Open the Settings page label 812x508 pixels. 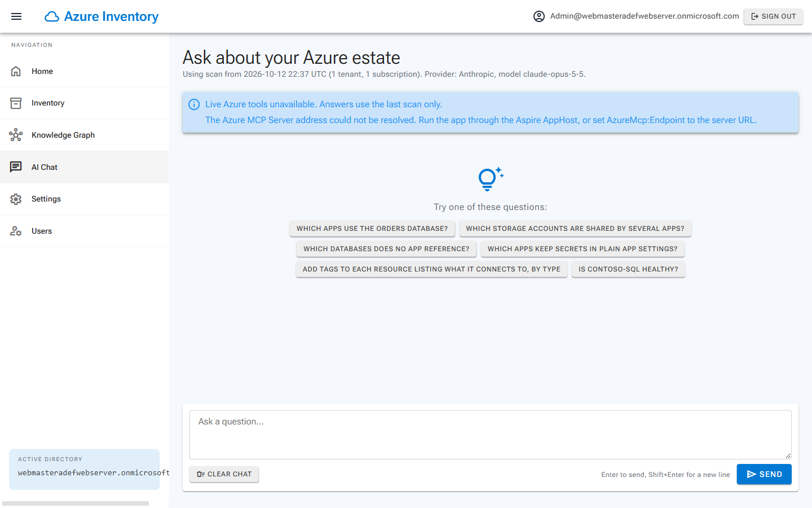(x=46, y=199)
